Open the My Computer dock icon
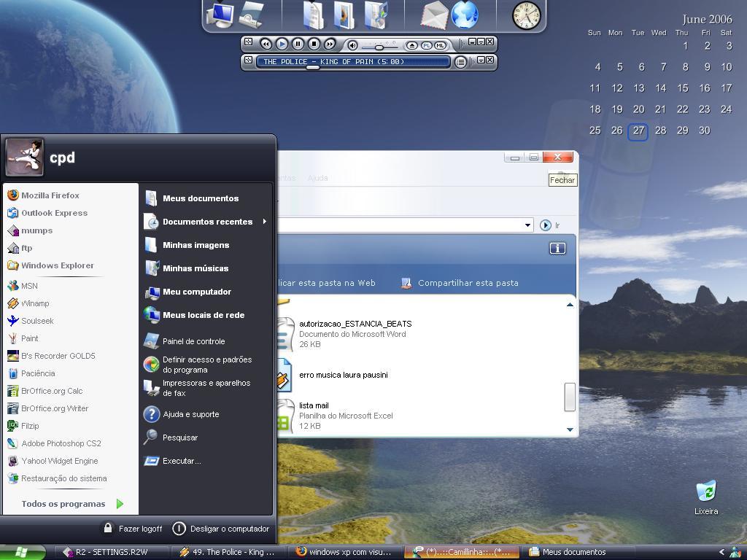This screenshot has width=747, height=560. [x=220, y=15]
